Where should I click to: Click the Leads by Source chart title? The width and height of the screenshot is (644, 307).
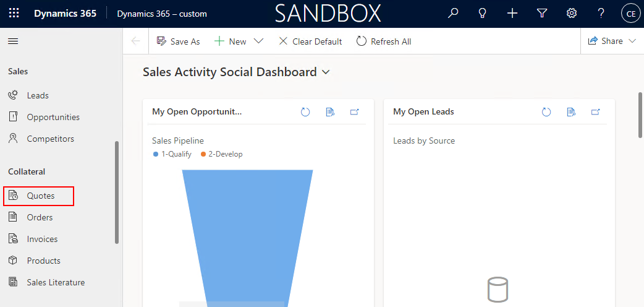pyautogui.click(x=424, y=141)
